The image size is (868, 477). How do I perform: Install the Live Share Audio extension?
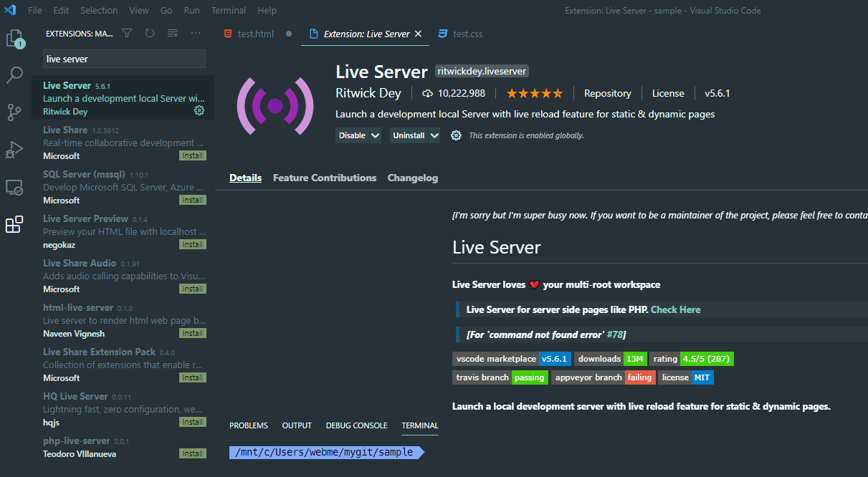coord(192,289)
